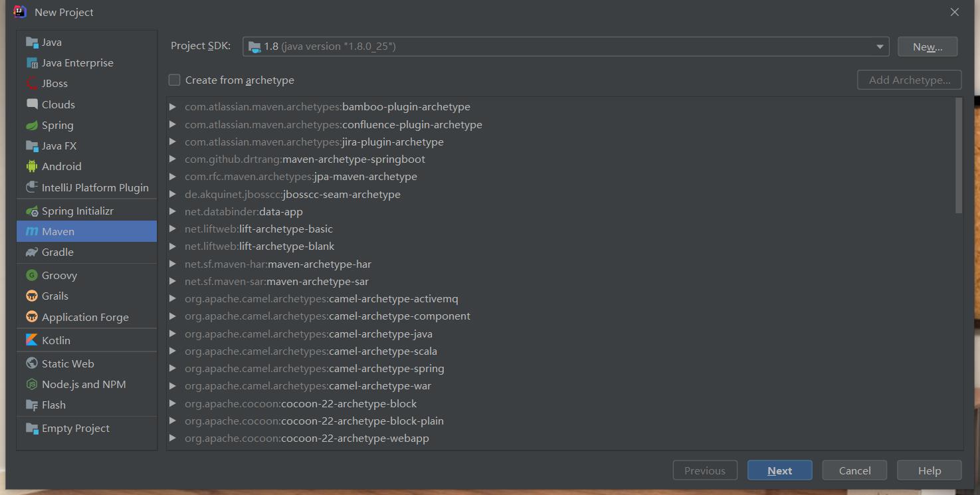980x495 pixels.
Task: Click the Add Archetype... button
Action: (x=910, y=80)
